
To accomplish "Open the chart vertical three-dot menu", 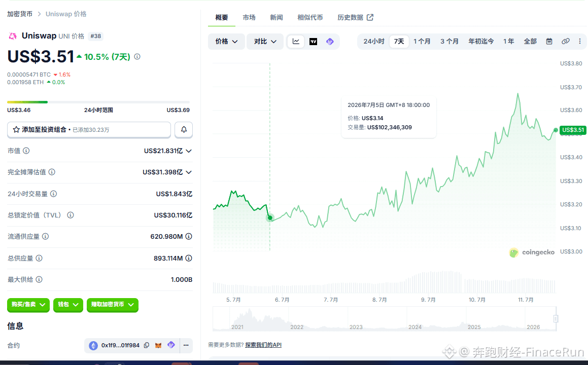I will 580,41.
